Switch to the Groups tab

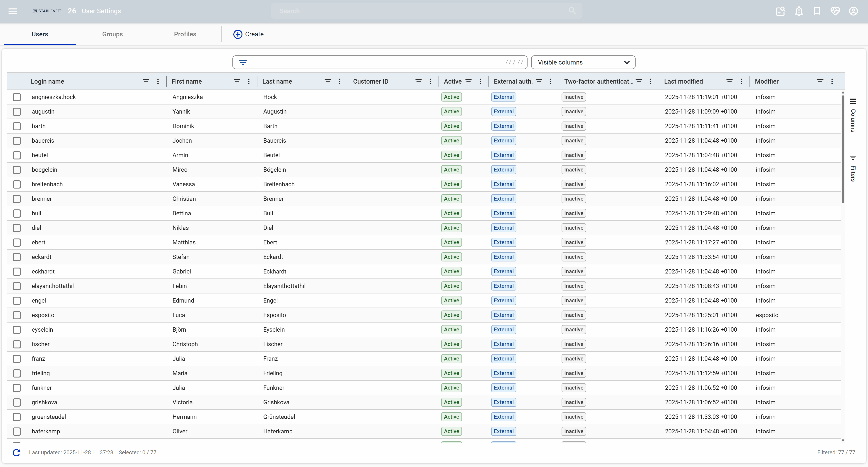click(x=112, y=34)
